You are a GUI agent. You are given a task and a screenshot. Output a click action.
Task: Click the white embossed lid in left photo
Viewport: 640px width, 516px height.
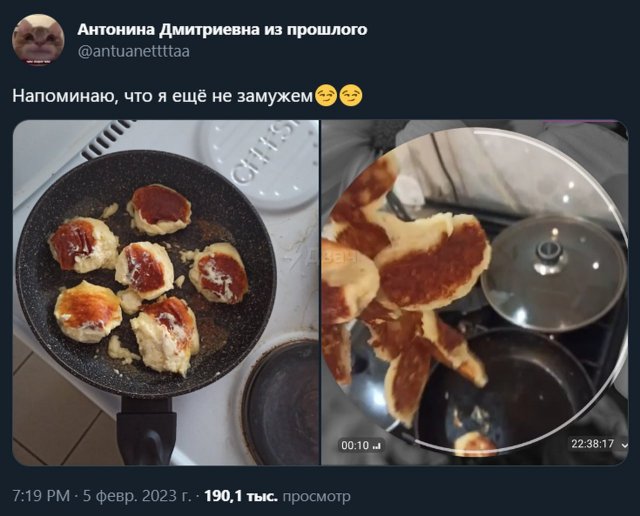[x=260, y=163]
